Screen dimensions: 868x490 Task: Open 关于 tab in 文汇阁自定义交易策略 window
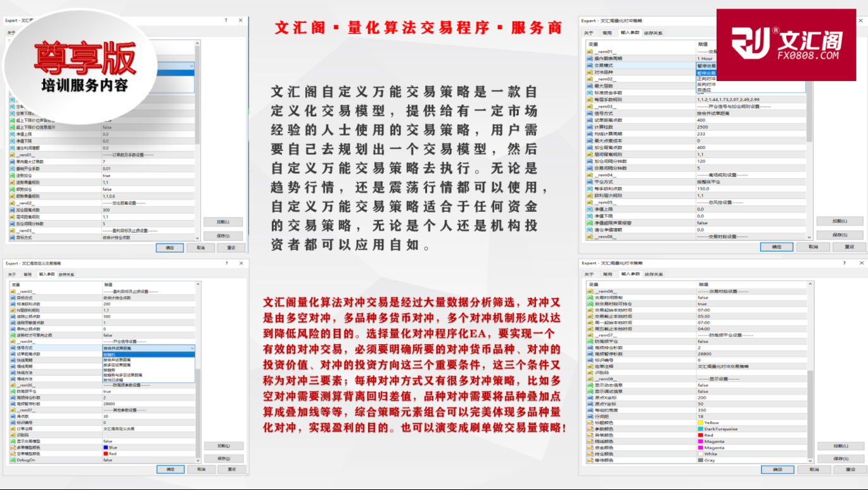pos(11,274)
